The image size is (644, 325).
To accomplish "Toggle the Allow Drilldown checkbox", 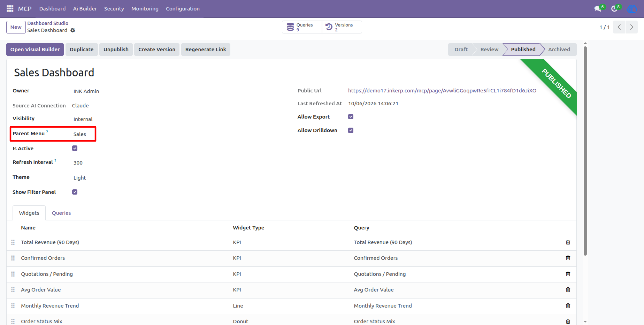I will pos(351,130).
